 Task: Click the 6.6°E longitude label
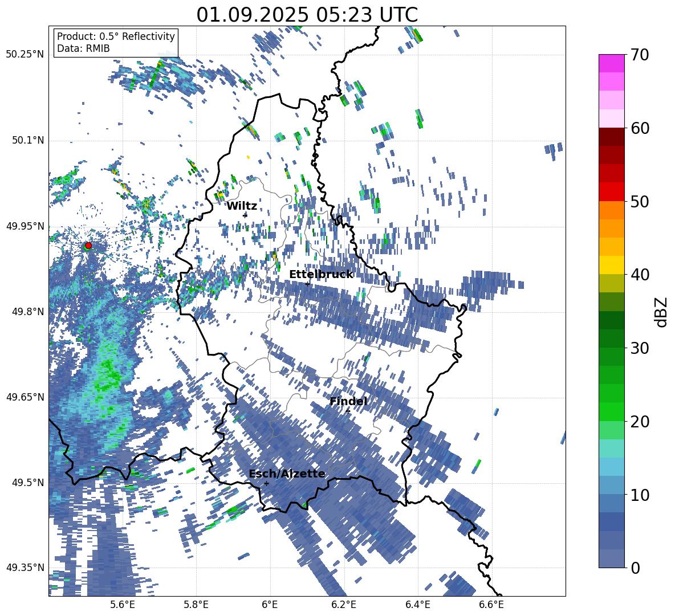point(491,605)
